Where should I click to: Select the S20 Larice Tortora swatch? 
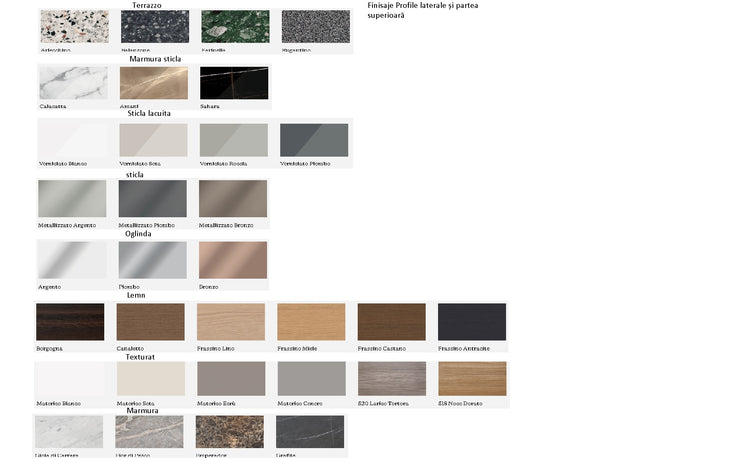(x=391, y=379)
